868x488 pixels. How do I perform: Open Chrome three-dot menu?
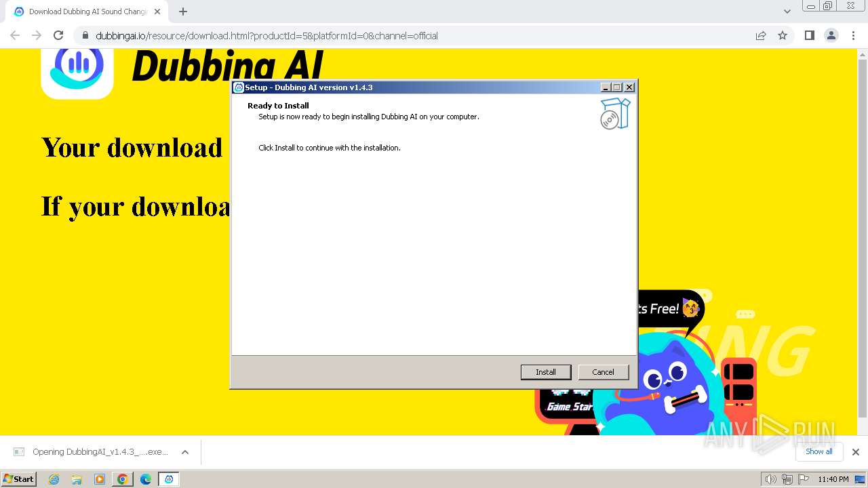click(x=854, y=35)
